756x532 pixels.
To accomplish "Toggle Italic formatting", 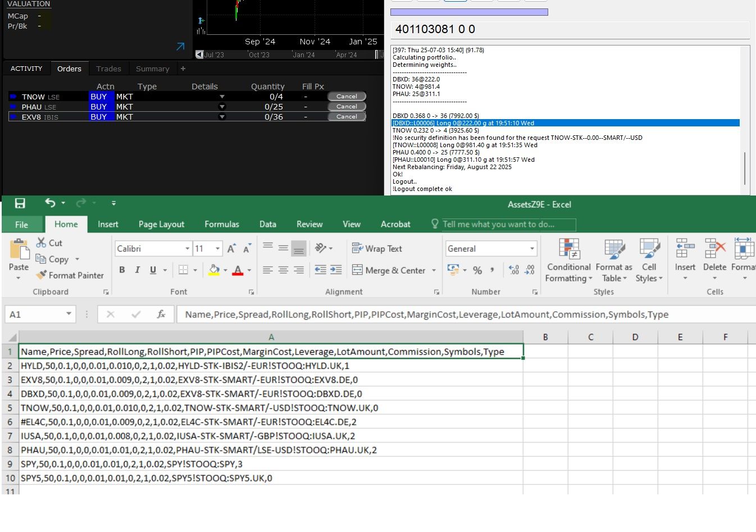I will click(138, 270).
